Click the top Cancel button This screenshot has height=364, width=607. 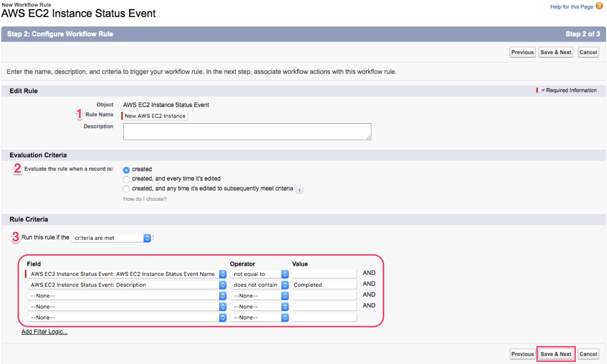tap(588, 52)
